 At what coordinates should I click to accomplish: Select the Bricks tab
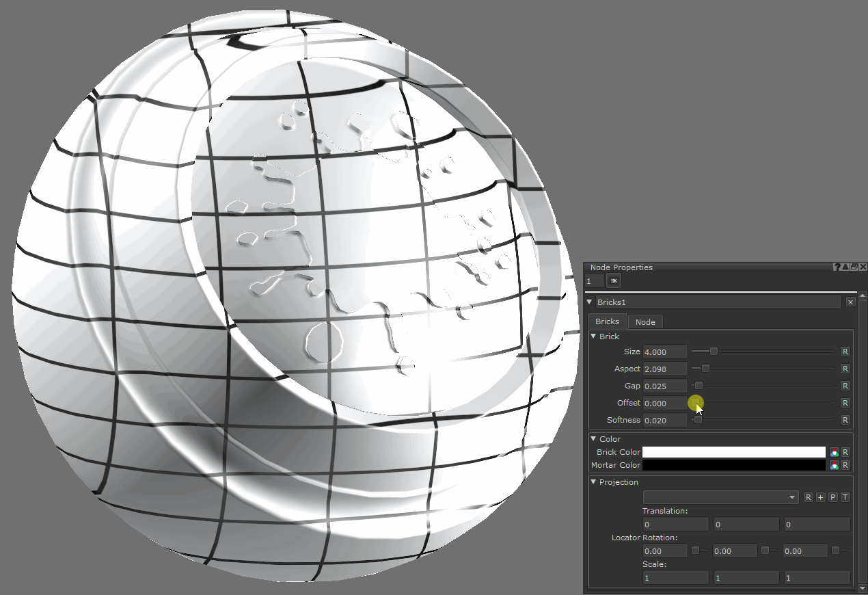[607, 321]
